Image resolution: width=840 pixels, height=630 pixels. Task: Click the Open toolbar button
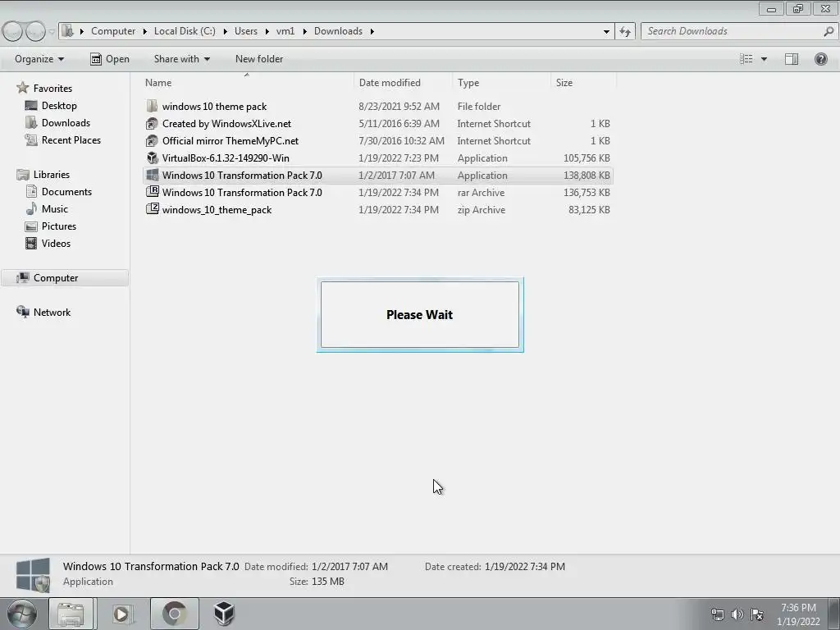[110, 59]
